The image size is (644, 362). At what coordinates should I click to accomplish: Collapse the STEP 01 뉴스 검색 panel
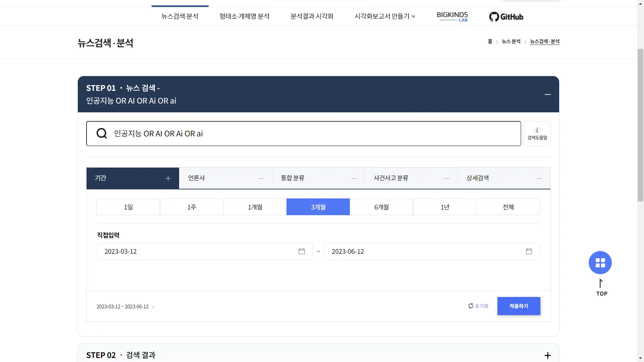pos(547,95)
